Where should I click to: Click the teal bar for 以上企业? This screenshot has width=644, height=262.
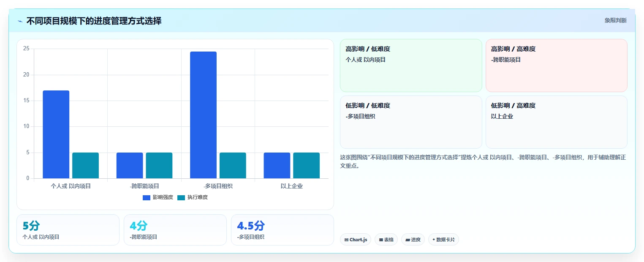click(306, 165)
